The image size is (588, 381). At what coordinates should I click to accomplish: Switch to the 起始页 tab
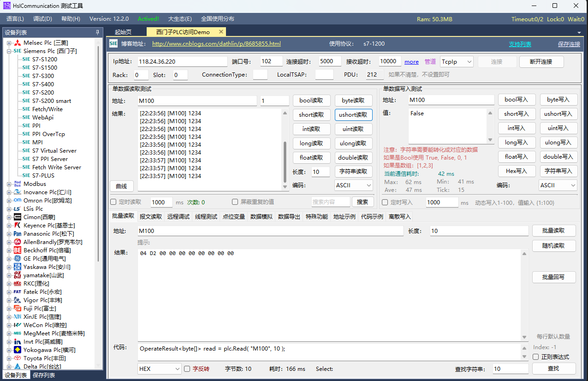point(123,32)
